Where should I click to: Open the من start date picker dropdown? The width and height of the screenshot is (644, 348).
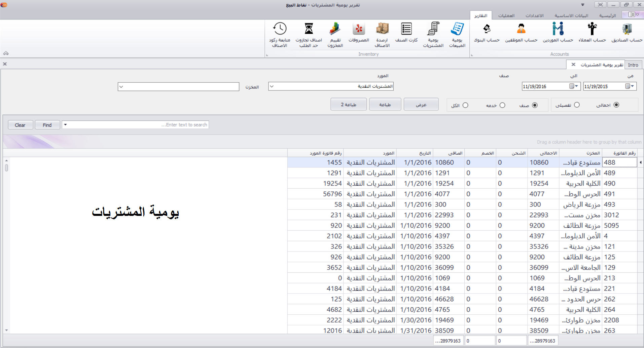point(632,86)
